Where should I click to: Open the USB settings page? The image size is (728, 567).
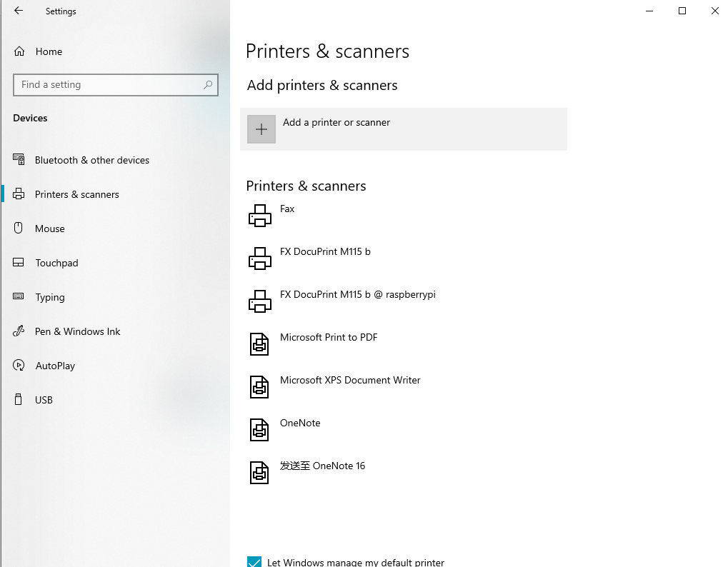coord(44,400)
